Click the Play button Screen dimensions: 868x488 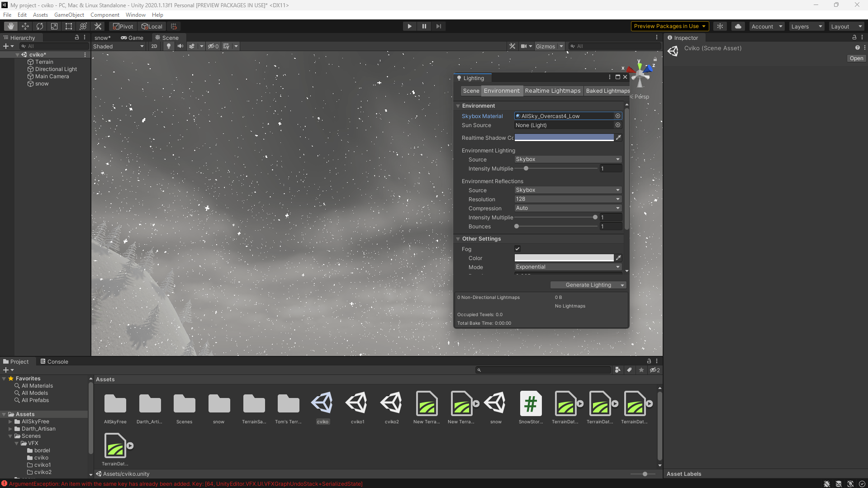tap(409, 26)
